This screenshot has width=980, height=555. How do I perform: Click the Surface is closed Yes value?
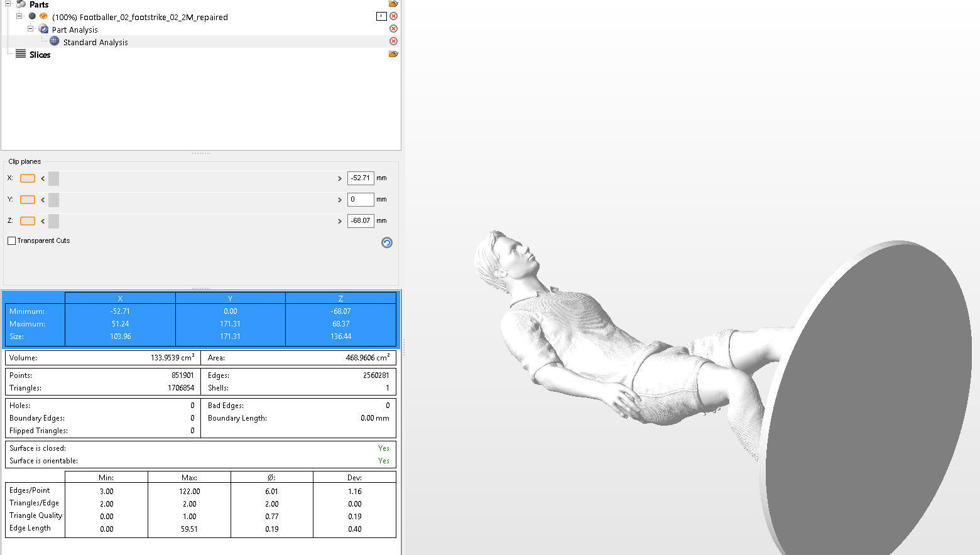coord(384,448)
